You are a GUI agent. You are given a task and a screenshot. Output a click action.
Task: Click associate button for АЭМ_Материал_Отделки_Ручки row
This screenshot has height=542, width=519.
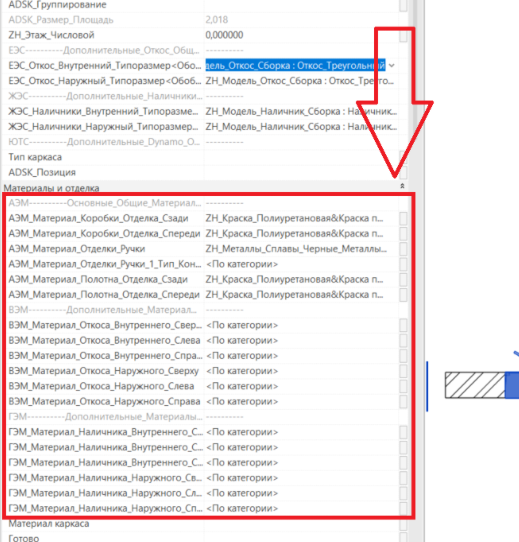coord(403,249)
